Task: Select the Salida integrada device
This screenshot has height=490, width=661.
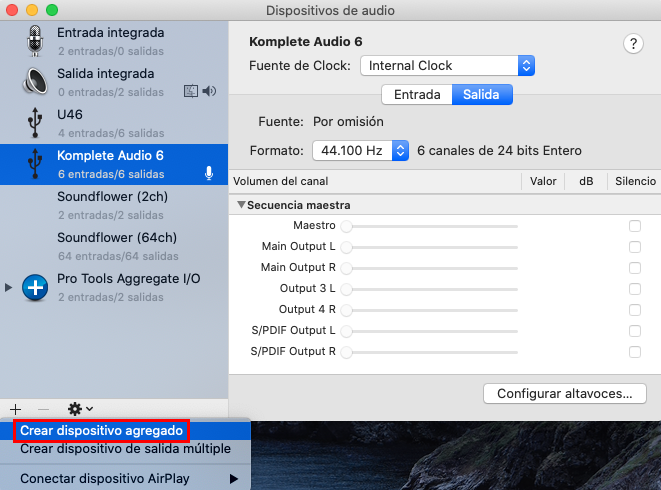Action: pyautogui.click(x=114, y=82)
